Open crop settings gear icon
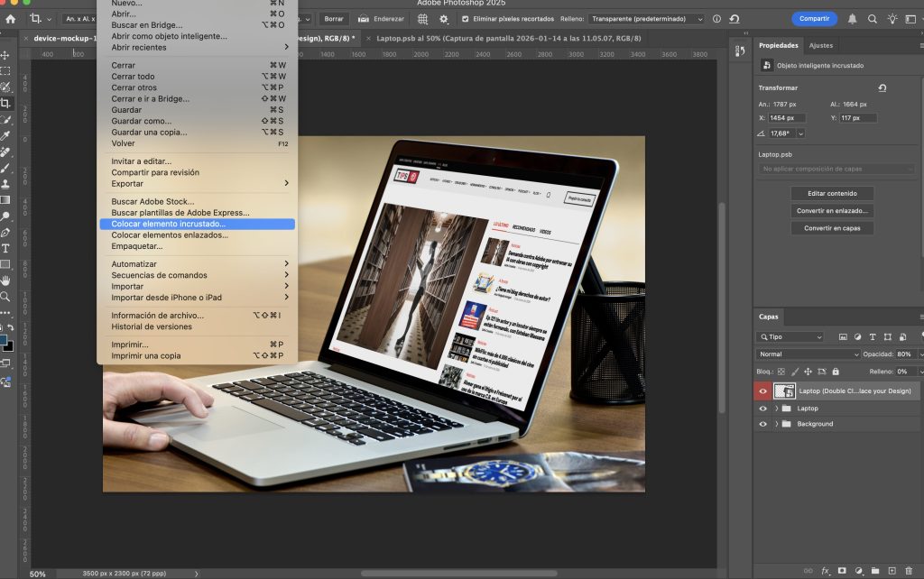Image resolution: width=924 pixels, height=579 pixels. [443, 18]
